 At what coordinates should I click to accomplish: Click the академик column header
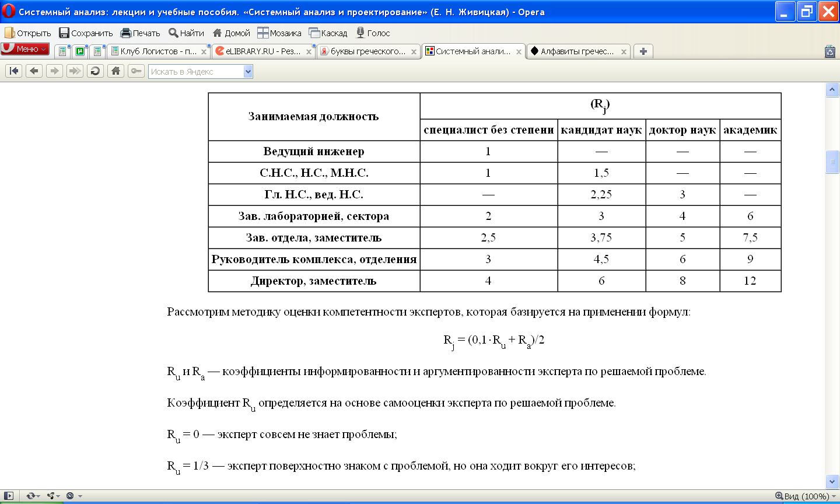point(750,130)
